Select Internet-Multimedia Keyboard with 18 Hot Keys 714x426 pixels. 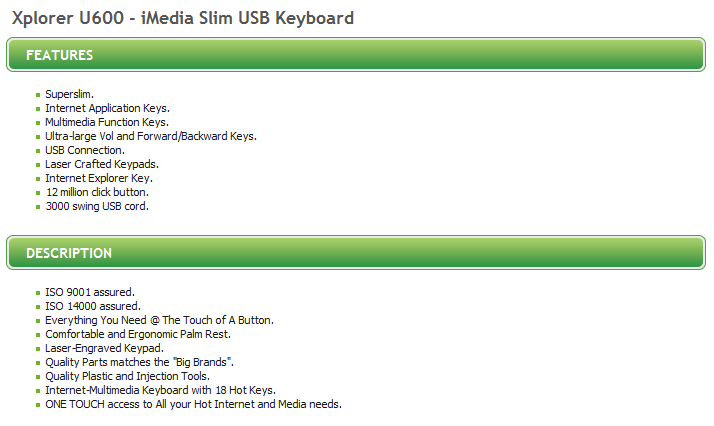coord(160,390)
